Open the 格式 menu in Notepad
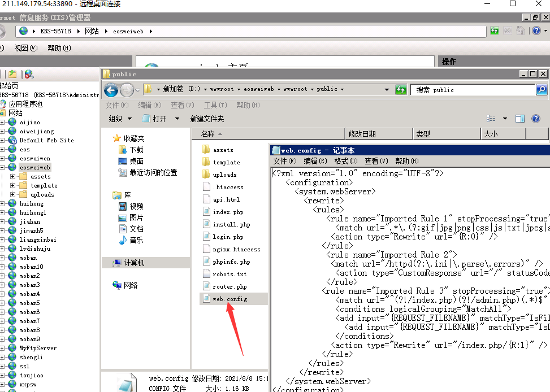Image resolution: width=550 pixels, height=392 pixels. (x=345, y=161)
